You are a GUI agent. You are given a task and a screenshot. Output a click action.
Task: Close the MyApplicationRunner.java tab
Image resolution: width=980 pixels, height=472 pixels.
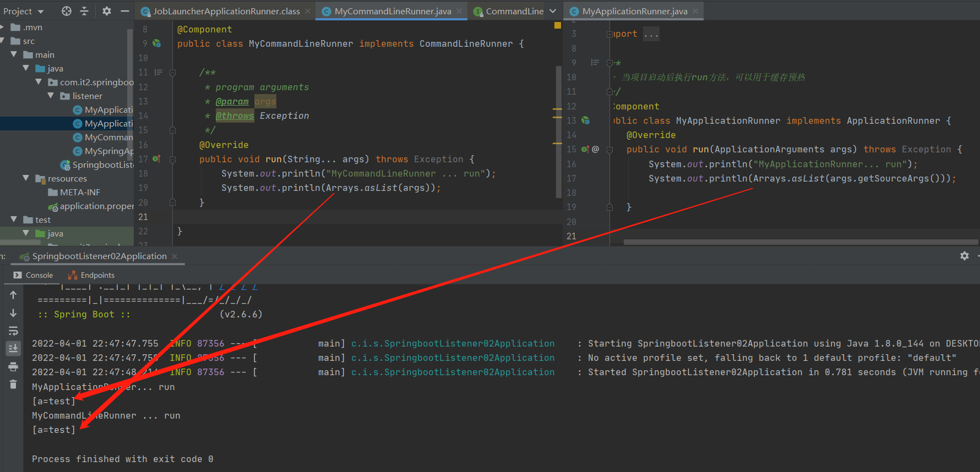(x=695, y=11)
